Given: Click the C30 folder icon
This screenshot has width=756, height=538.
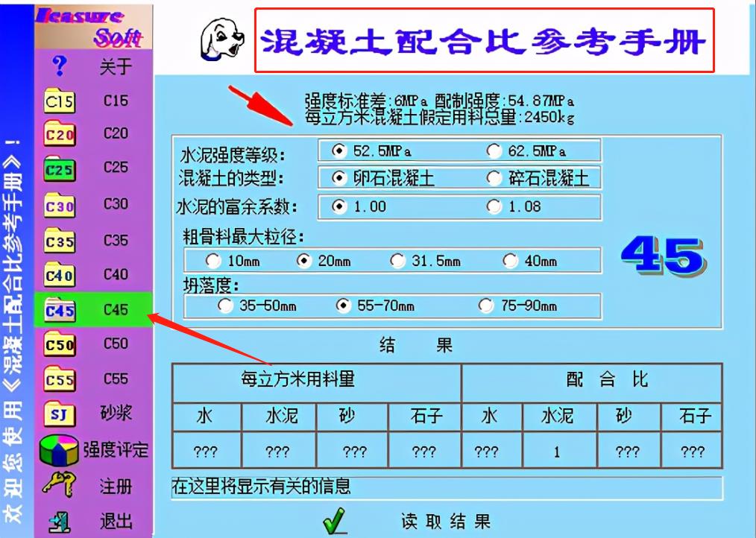Looking at the screenshot, I should [60, 205].
